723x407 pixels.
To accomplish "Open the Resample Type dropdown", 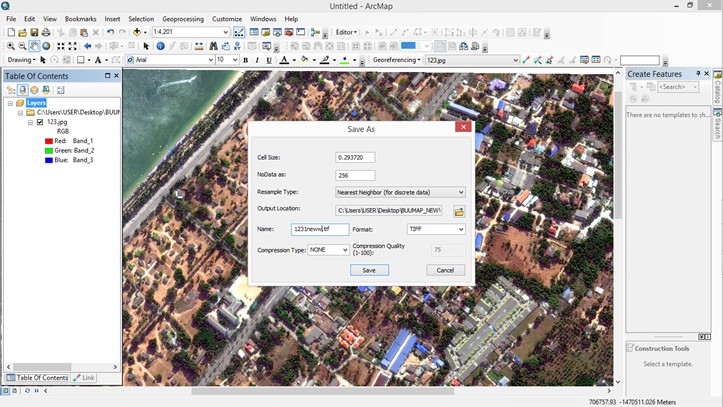I will click(460, 192).
